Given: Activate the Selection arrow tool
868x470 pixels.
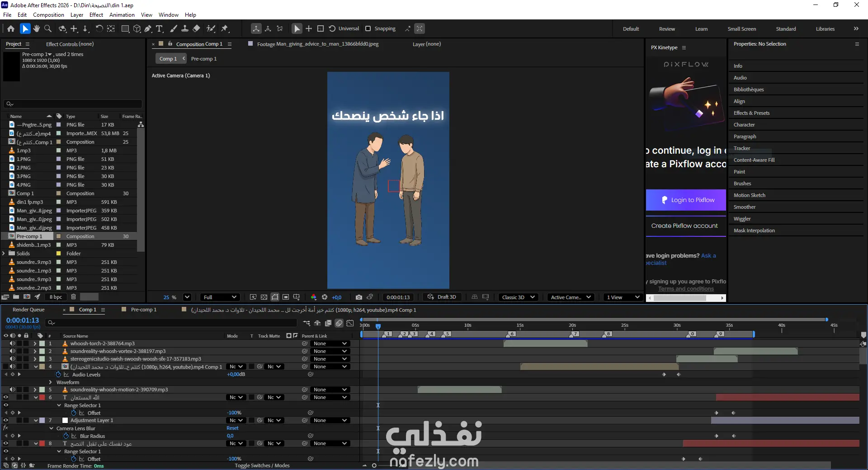Looking at the screenshot, I should (25, 28).
